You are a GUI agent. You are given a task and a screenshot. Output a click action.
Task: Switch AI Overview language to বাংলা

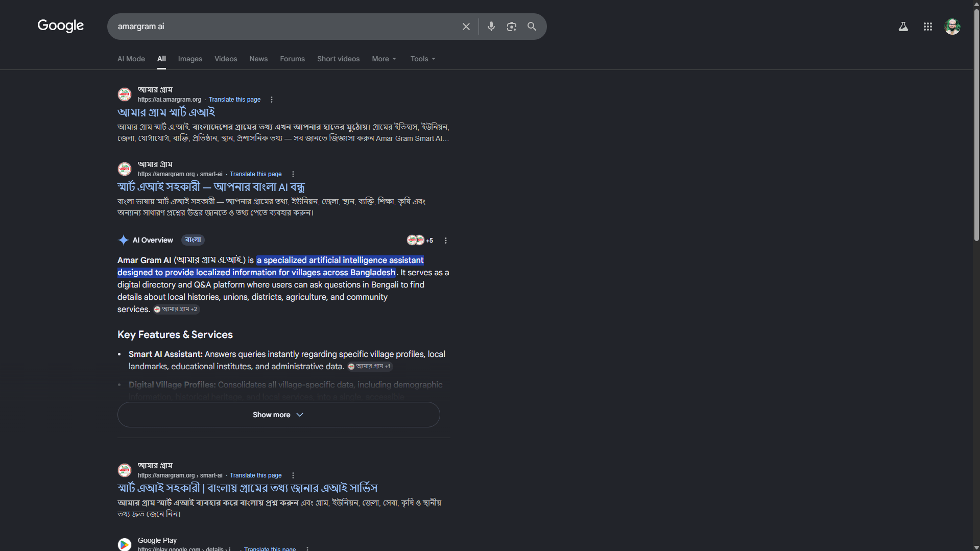click(193, 240)
